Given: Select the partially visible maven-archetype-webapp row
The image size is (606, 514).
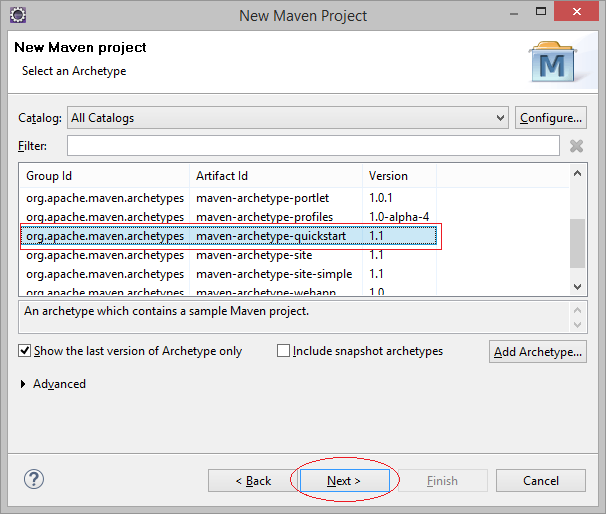Looking at the screenshot, I should pyautogui.click(x=228, y=291).
